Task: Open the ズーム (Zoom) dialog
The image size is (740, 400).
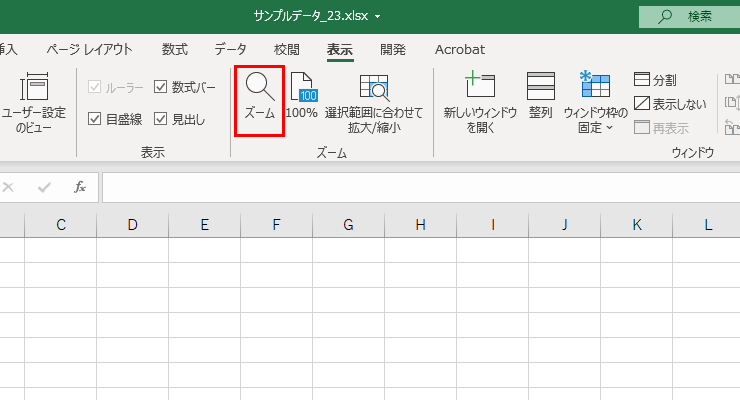Action: tap(260, 98)
